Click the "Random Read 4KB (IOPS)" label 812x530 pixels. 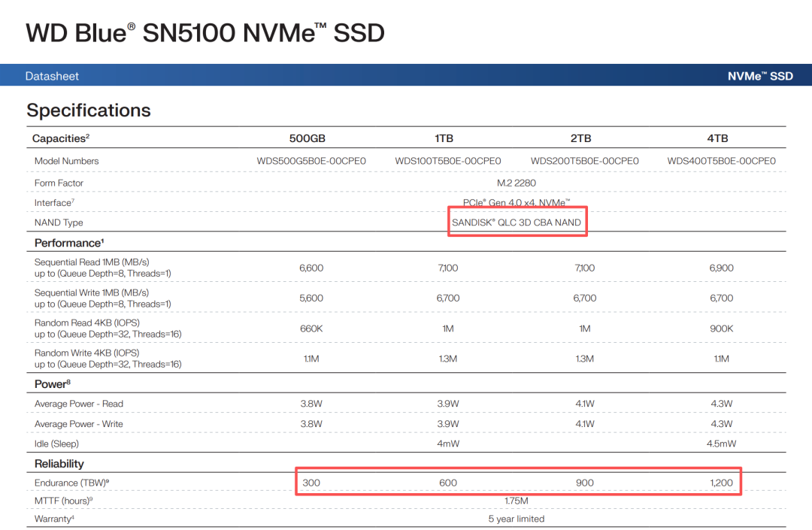click(x=87, y=323)
